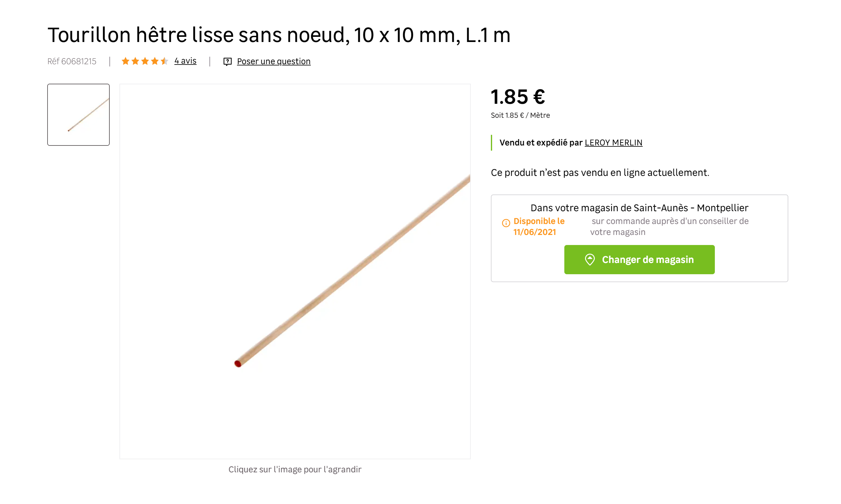The height and width of the screenshot is (504, 841).
Task: Click the Disponible le 11/06/2021 availability text
Action: coord(538,226)
